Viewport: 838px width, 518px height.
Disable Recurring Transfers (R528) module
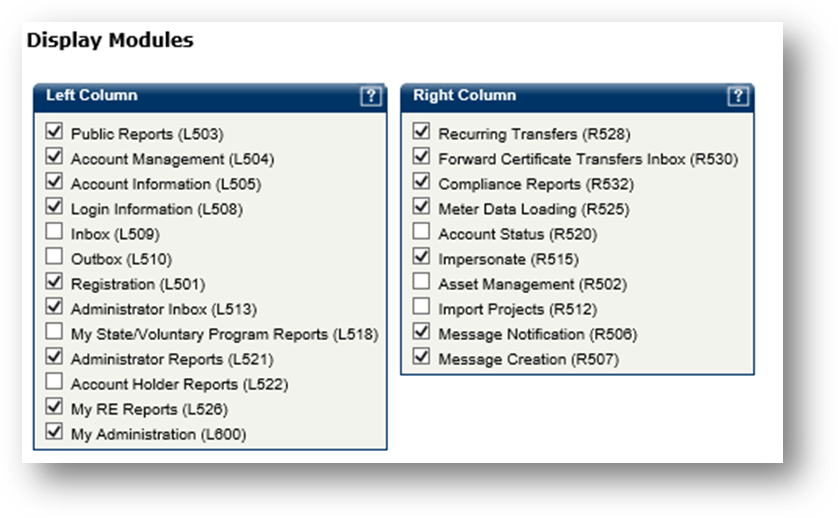click(x=421, y=132)
